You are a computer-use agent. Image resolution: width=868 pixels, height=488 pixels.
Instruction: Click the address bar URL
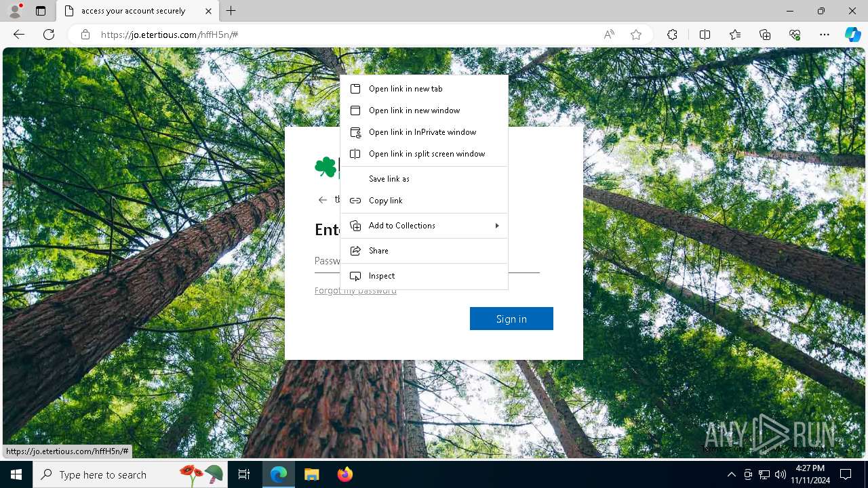coord(170,35)
